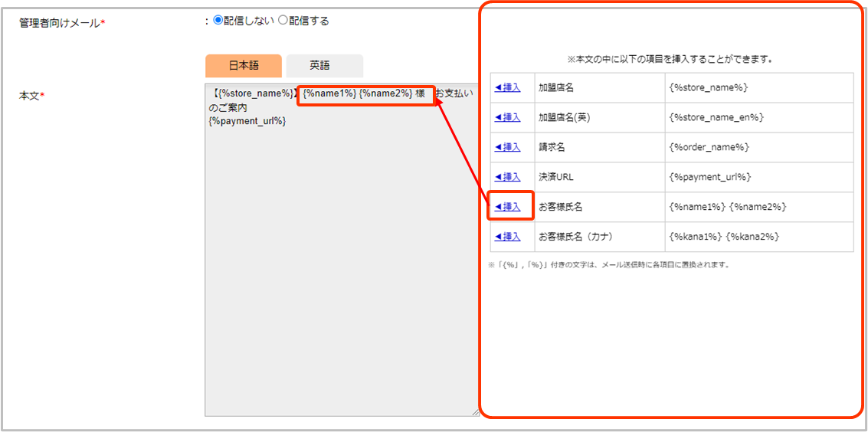Insert the 加盟店名 placeholder via 挿入 link
Viewport: 868px width, 432px height.
(x=508, y=88)
